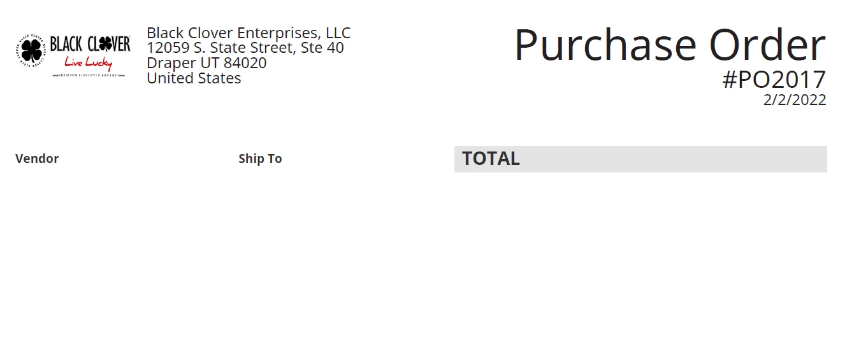Click the clover leaf replacing the O in CLOVER
Screen dimensions: 868x338
104,45
